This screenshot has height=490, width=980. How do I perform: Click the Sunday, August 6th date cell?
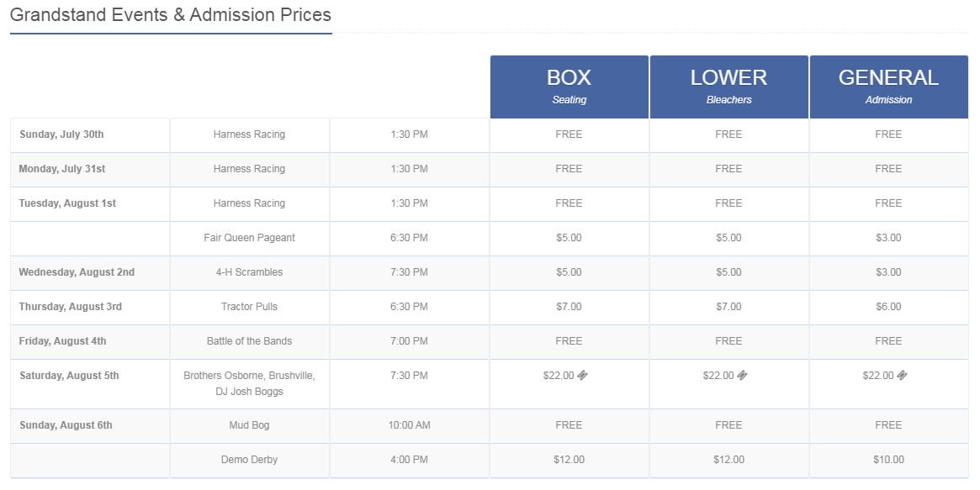tap(90, 426)
